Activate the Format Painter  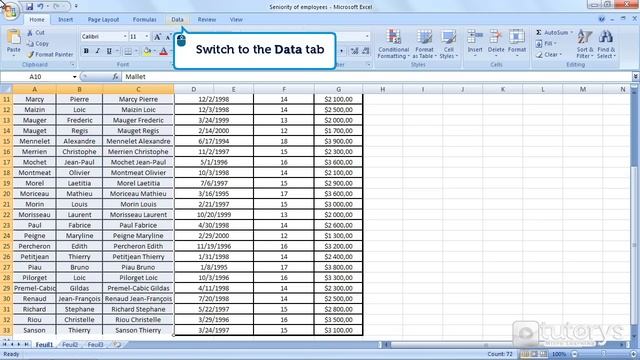[51, 54]
